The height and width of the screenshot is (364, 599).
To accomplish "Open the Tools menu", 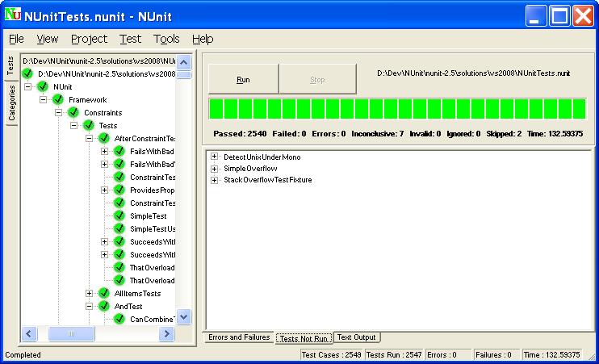I will (x=166, y=39).
